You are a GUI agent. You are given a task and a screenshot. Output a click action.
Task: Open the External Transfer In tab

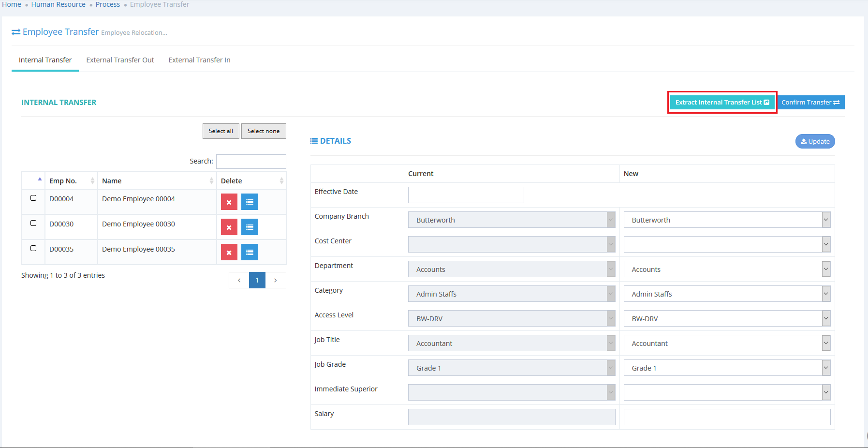[x=199, y=60]
